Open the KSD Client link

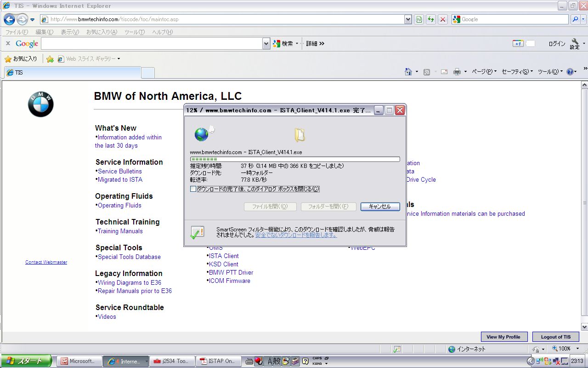pyautogui.click(x=224, y=264)
